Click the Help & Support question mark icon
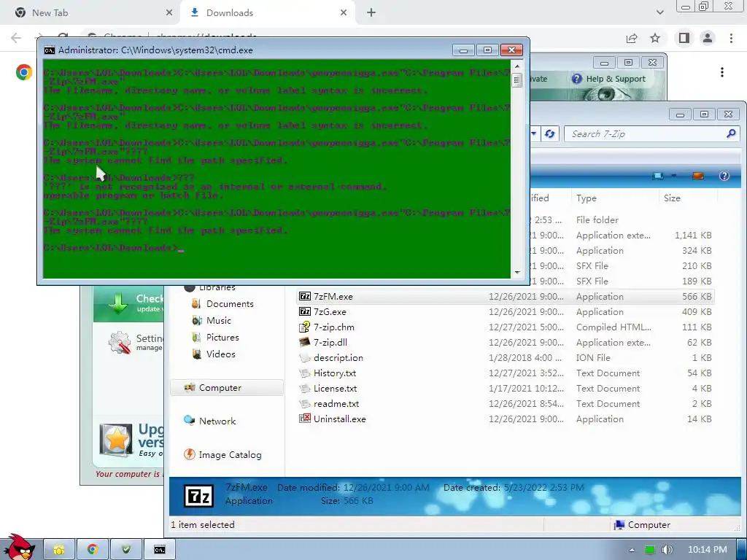This screenshot has height=560, width=747. click(576, 79)
